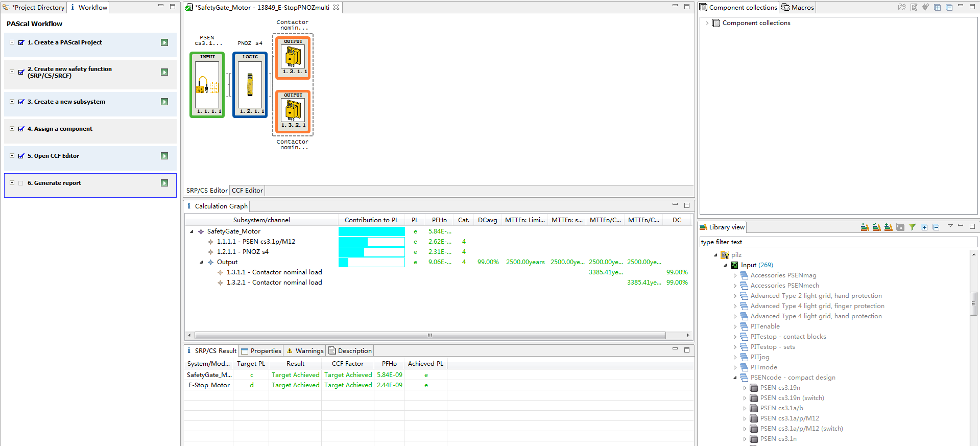Open the Macros tab
980x446 pixels.
(797, 7)
